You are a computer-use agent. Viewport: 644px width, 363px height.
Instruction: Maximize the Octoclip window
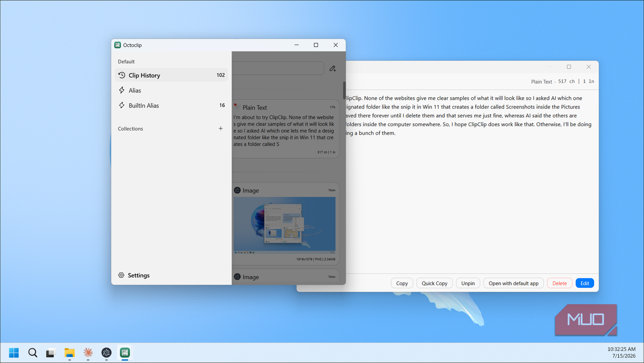(316, 45)
